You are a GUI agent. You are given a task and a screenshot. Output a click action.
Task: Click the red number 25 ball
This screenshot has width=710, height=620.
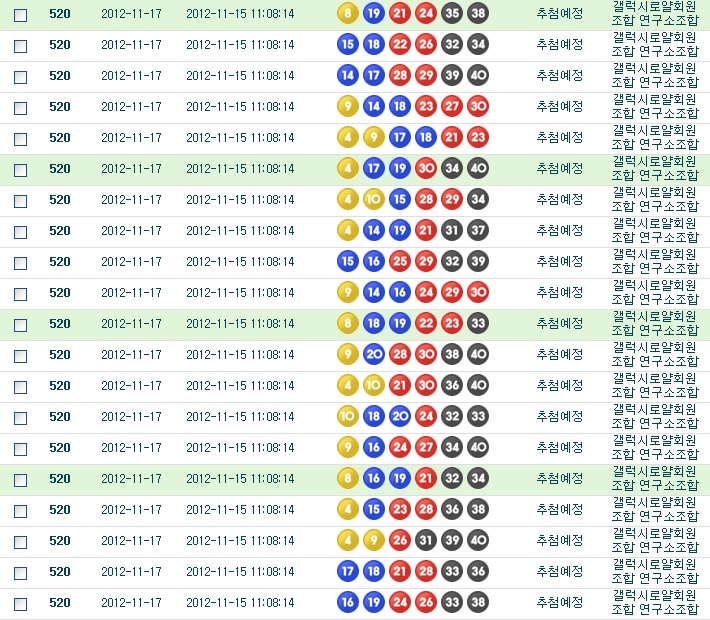400,261
